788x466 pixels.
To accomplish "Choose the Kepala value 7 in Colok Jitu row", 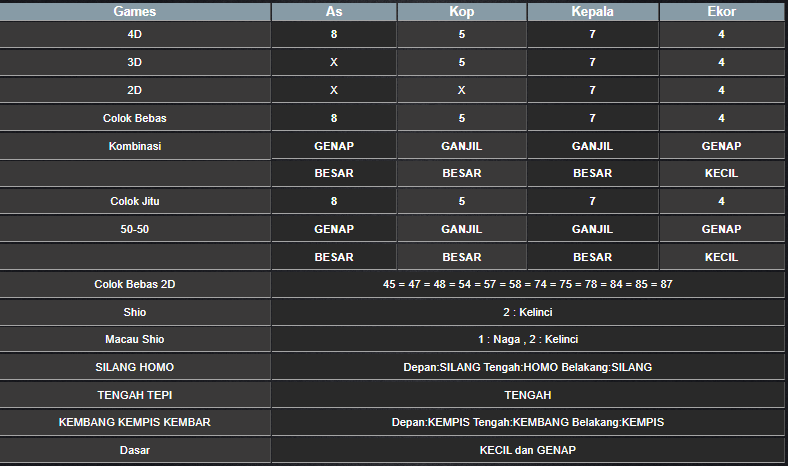I will (x=593, y=201).
